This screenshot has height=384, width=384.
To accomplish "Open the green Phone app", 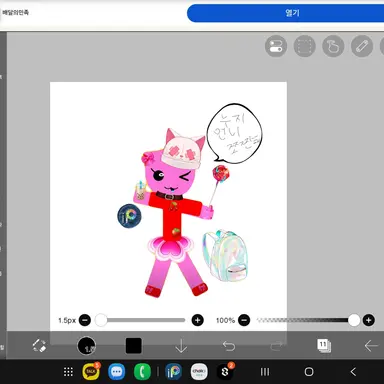I will (x=142, y=371).
